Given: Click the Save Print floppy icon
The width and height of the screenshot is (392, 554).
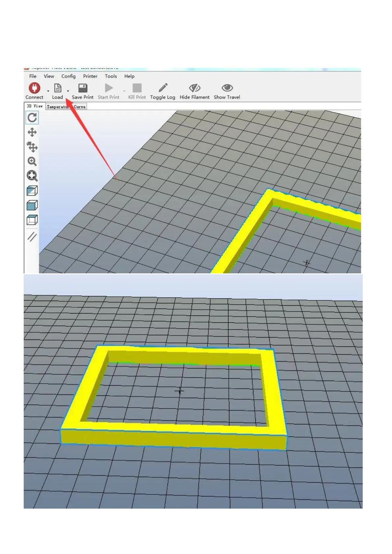Looking at the screenshot, I should pyautogui.click(x=83, y=88).
